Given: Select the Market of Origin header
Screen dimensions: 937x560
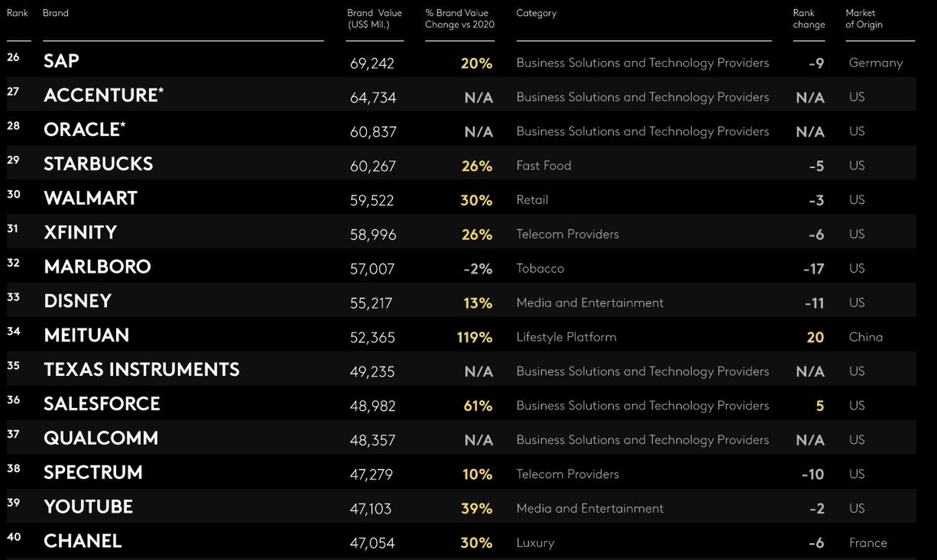Looking at the screenshot, I should point(864,19).
